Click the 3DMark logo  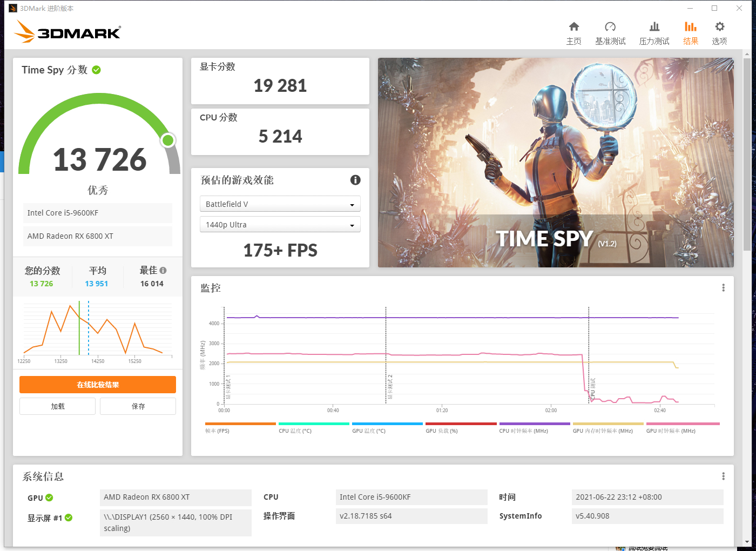(x=68, y=31)
